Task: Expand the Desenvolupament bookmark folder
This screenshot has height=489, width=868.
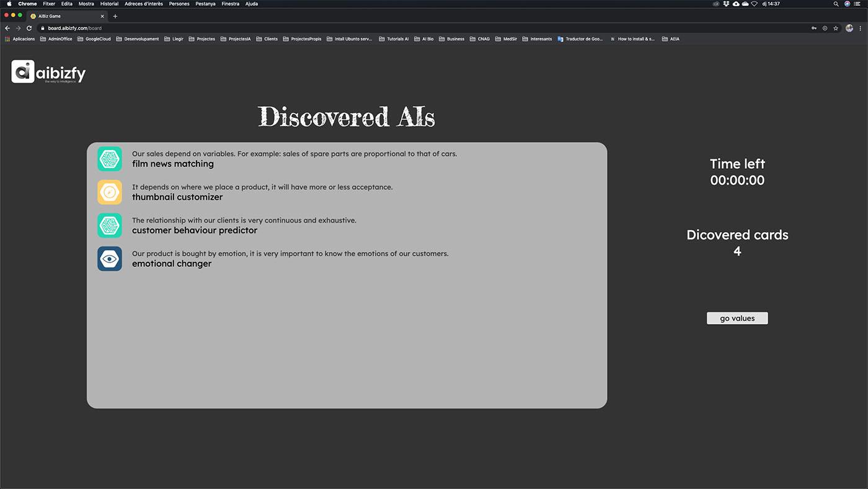Action: tap(138, 39)
